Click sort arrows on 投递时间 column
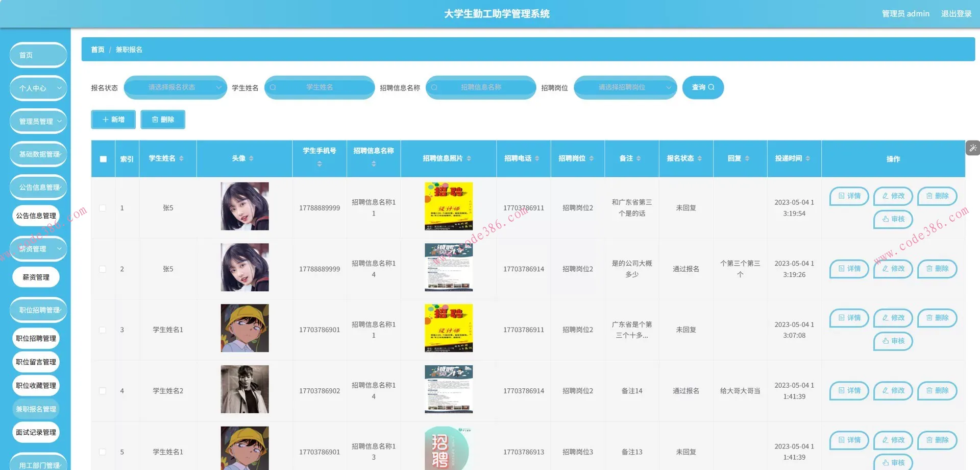980x470 pixels. (807, 158)
